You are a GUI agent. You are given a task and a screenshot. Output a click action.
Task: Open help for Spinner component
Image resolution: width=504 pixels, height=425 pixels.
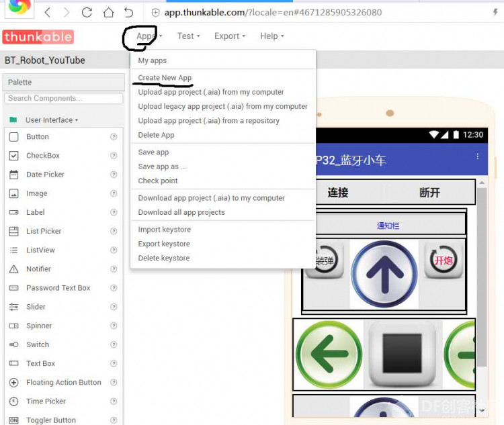(x=114, y=326)
